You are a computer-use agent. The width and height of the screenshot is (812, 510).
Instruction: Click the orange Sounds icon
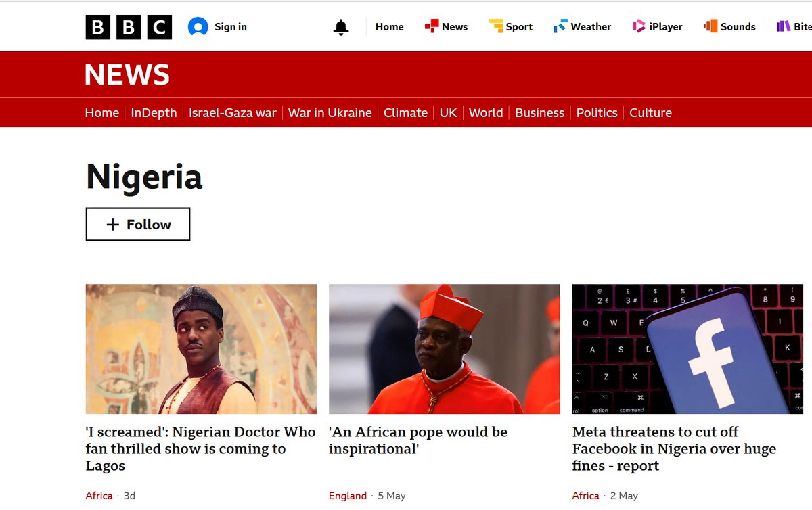(710, 26)
